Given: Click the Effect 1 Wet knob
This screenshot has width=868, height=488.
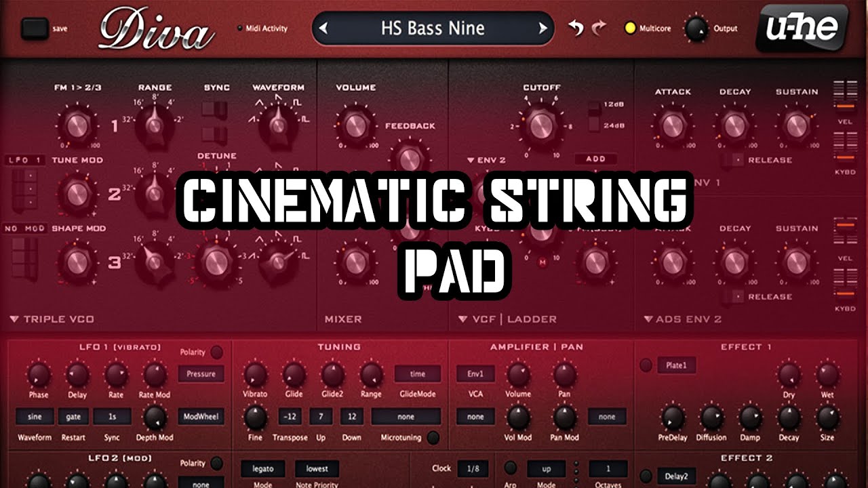Looking at the screenshot, I should 827,374.
